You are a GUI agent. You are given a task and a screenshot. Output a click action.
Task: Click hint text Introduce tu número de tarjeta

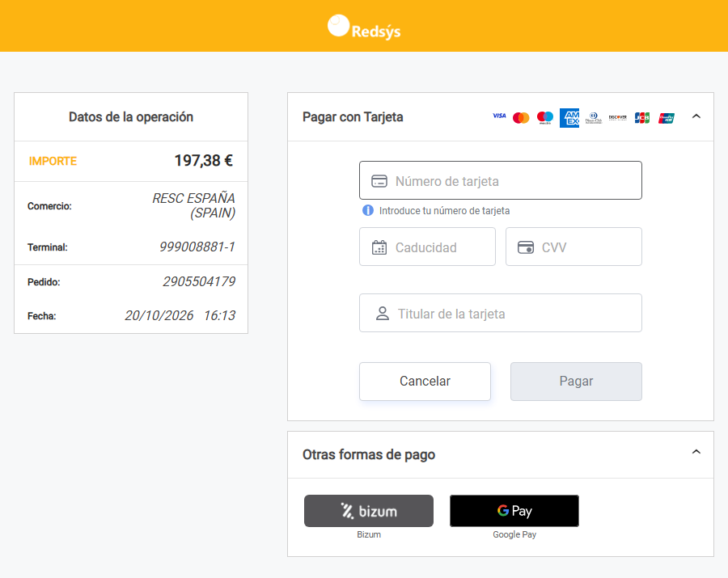(444, 211)
